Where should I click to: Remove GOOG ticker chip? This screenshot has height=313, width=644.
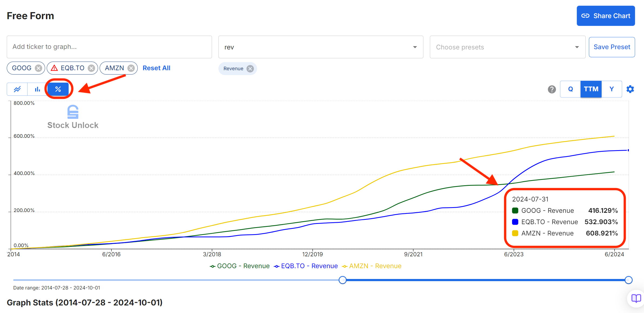39,68
